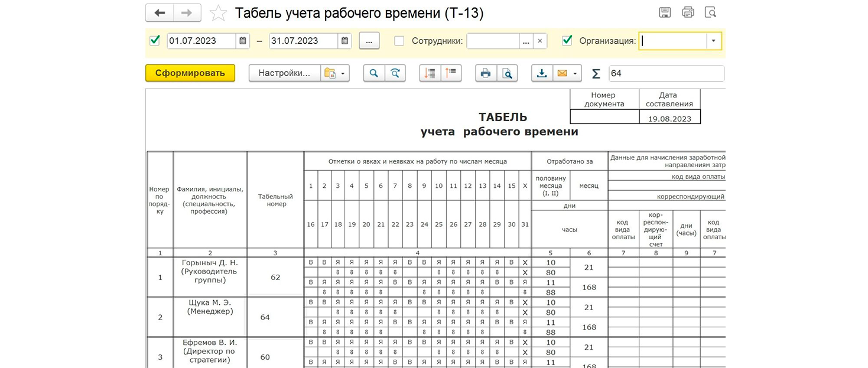Open dropdown arrow beside the email icon
Screen dimensions: 868x368
coord(576,73)
